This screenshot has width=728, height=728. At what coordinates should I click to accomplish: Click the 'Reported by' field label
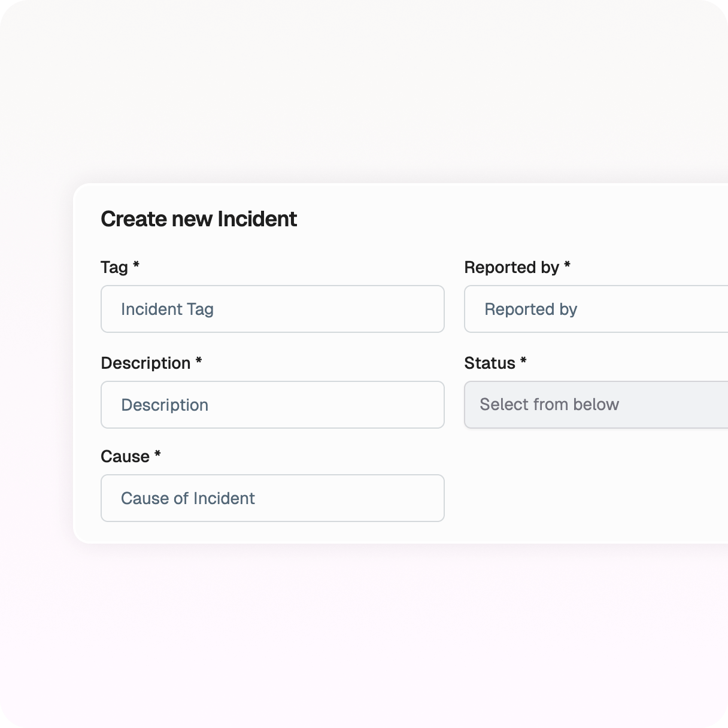coord(511,267)
